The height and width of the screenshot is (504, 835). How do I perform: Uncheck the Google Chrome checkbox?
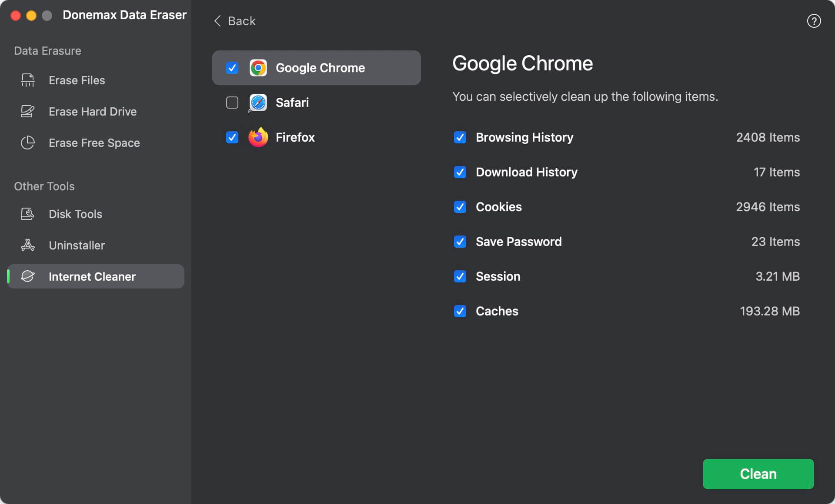[x=232, y=68]
